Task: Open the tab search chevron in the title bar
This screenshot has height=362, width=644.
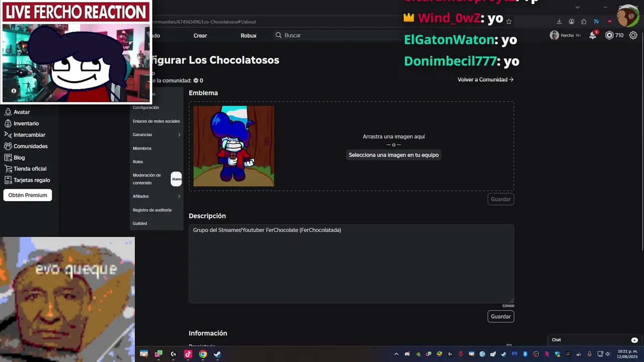Action: coord(578,7)
